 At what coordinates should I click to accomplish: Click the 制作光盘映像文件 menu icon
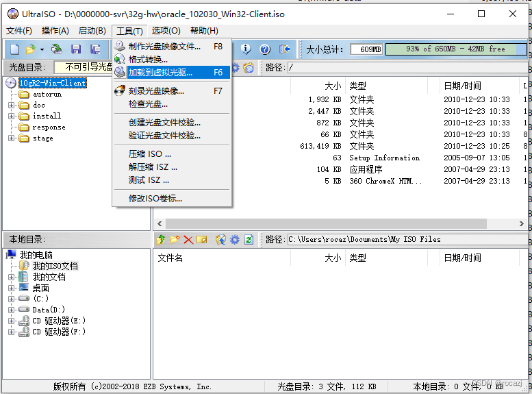point(120,46)
